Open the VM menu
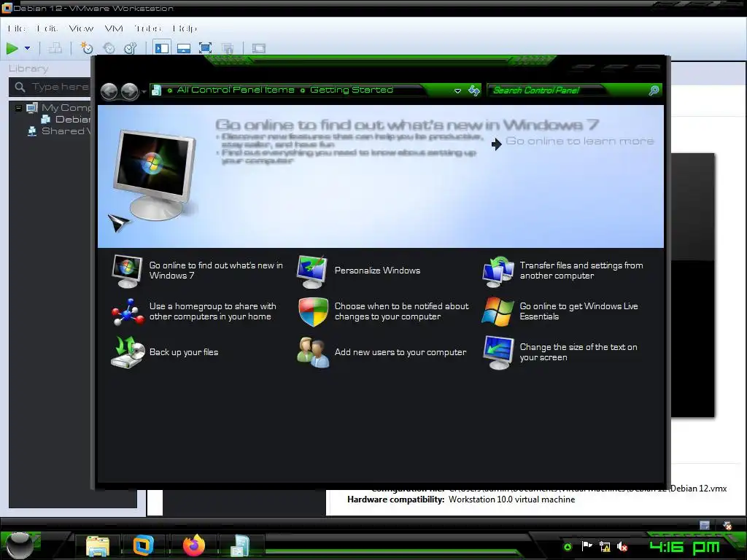 click(x=113, y=28)
